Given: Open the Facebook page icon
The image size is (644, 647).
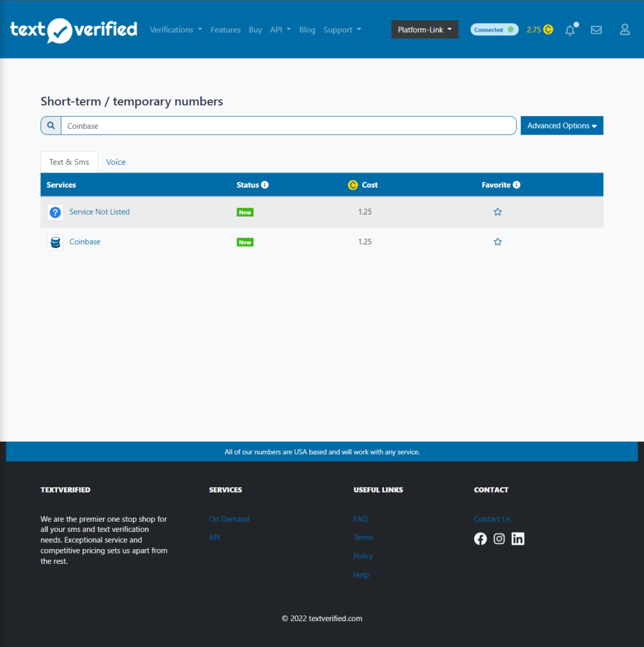Looking at the screenshot, I should pyautogui.click(x=480, y=539).
